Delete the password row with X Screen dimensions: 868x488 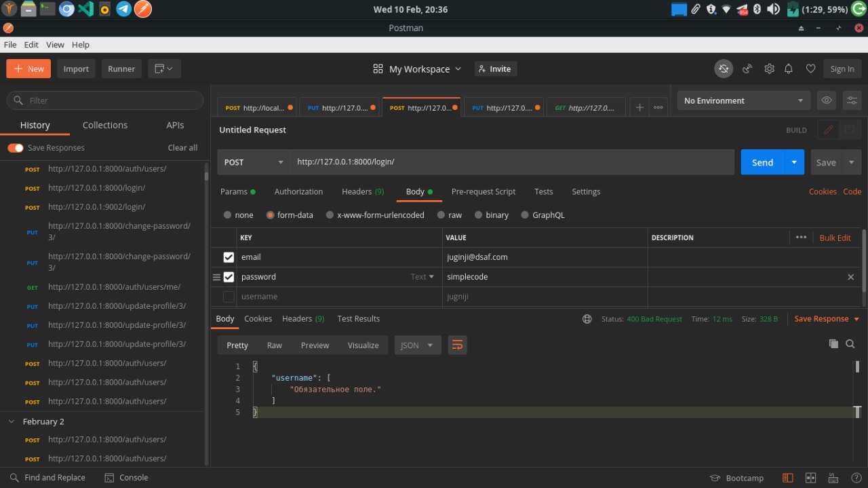pos(850,277)
